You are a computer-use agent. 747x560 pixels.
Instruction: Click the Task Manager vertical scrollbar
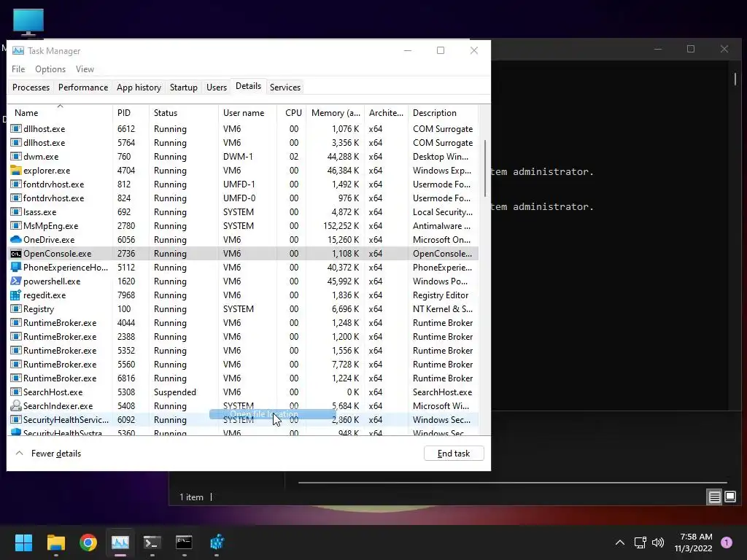coord(485,168)
